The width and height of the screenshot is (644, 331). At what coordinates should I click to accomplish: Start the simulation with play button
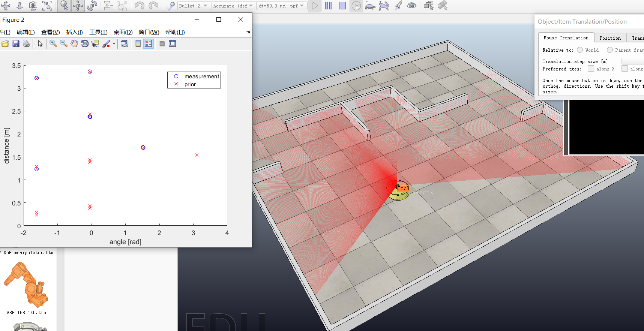[315, 6]
